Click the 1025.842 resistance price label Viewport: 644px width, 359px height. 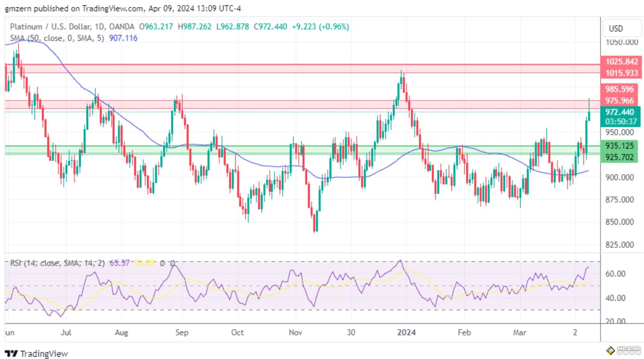(x=621, y=62)
